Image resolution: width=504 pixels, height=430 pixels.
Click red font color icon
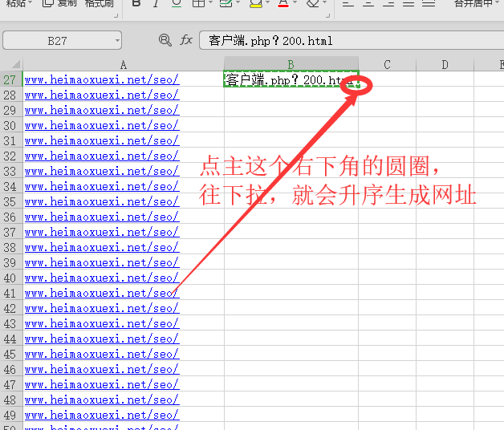tap(283, 3)
